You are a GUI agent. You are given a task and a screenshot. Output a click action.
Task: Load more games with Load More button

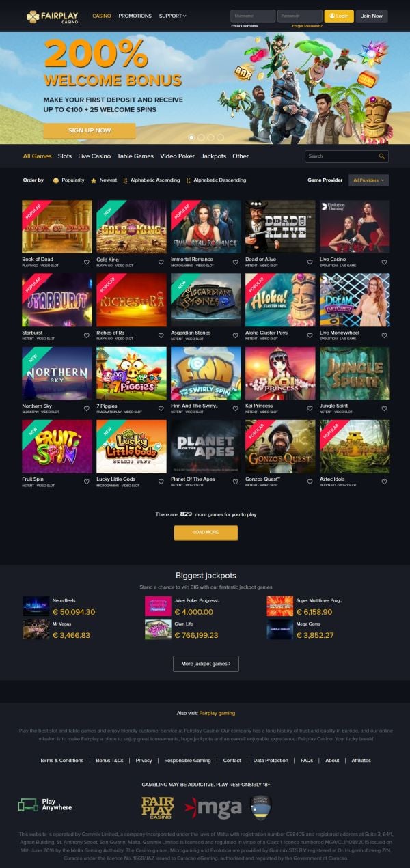tap(206, 533)
